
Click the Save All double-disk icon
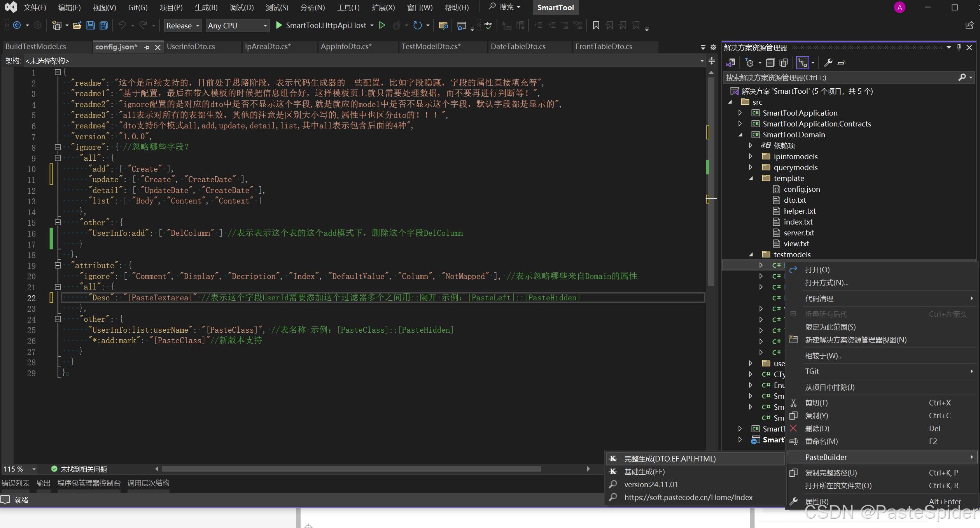(x=103, y=26)
